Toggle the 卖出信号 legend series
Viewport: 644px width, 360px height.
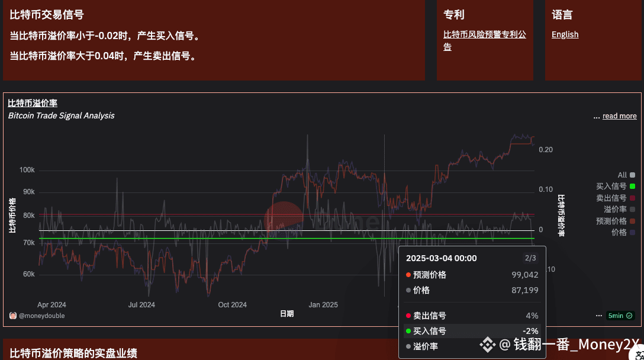pyautogui.click(x=616, y=198)
